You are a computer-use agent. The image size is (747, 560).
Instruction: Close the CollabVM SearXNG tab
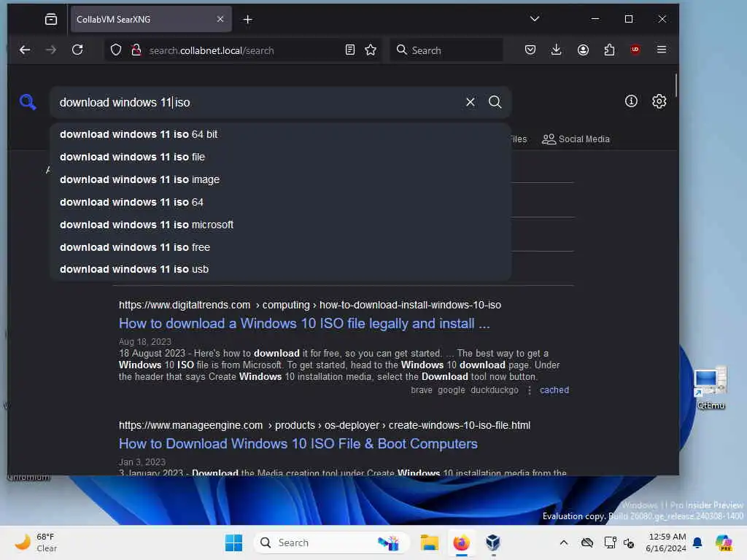220,19
